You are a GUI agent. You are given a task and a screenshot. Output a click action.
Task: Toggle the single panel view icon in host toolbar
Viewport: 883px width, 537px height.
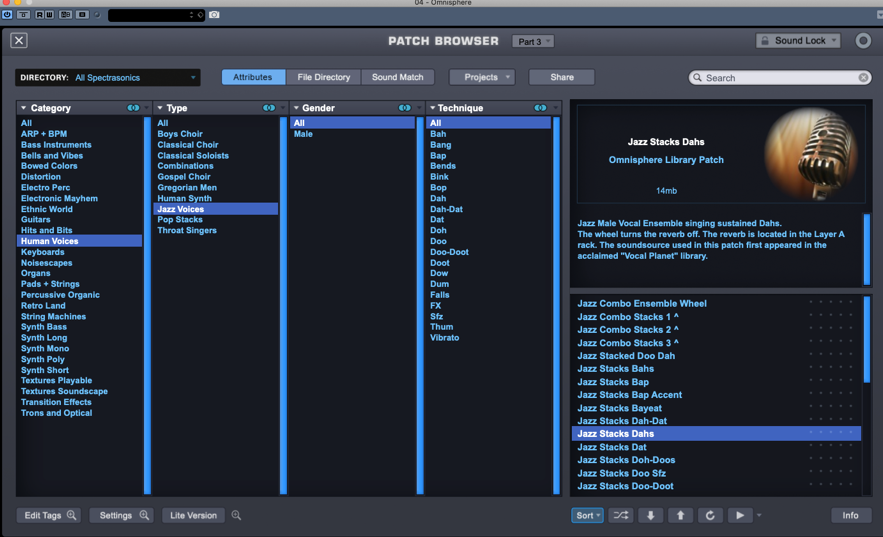pos(82,15)
